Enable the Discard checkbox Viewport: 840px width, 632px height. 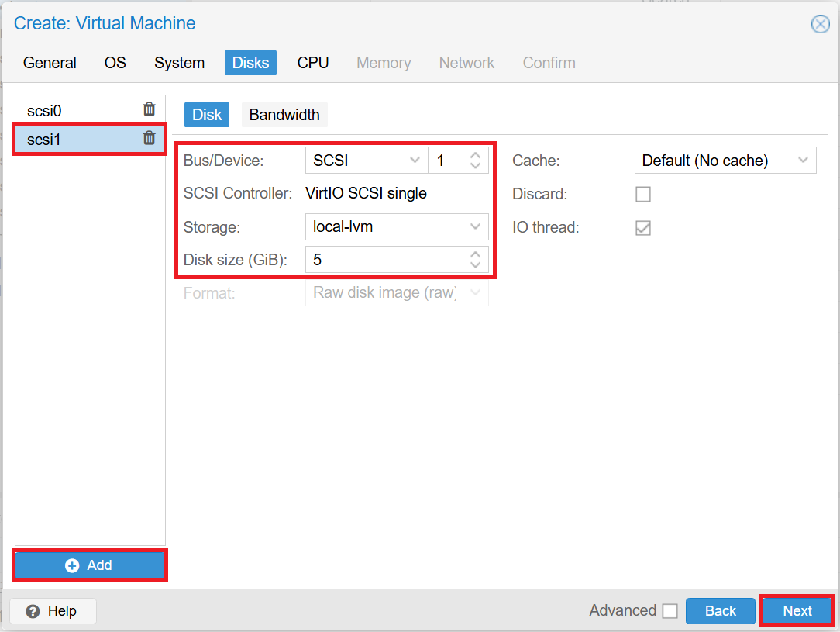tap(642, 194)
